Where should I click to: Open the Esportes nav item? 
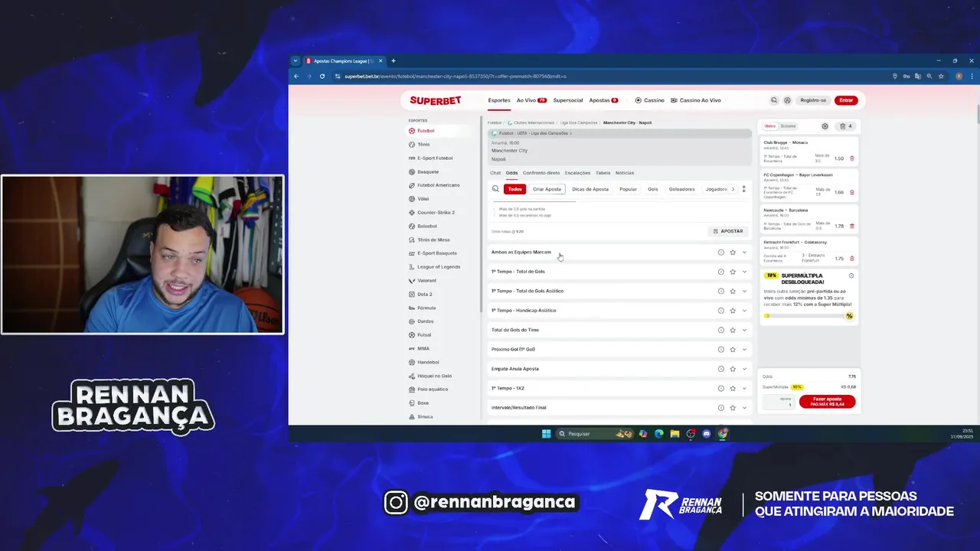tap(499, 100)
